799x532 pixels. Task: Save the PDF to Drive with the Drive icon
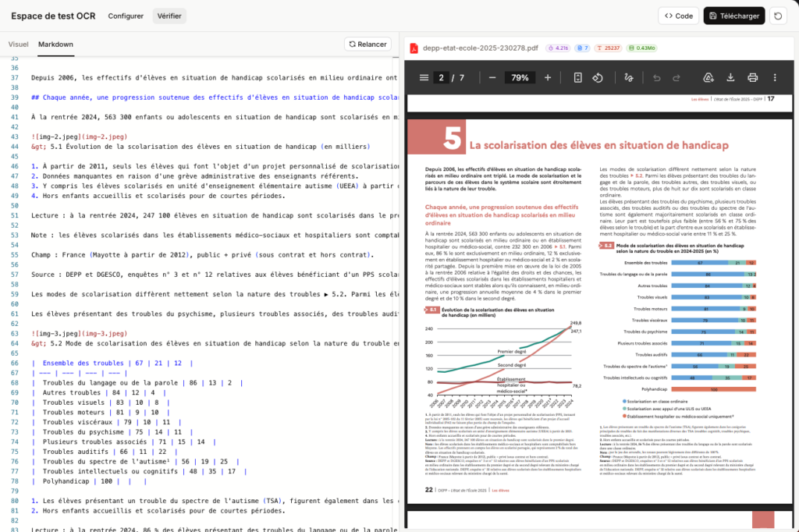point(707,77)
